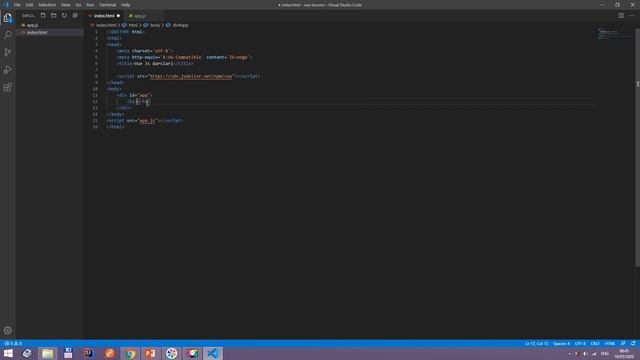Click the index.html breadcrumb segment
The image size is (640, 360).
click(105, 25)
